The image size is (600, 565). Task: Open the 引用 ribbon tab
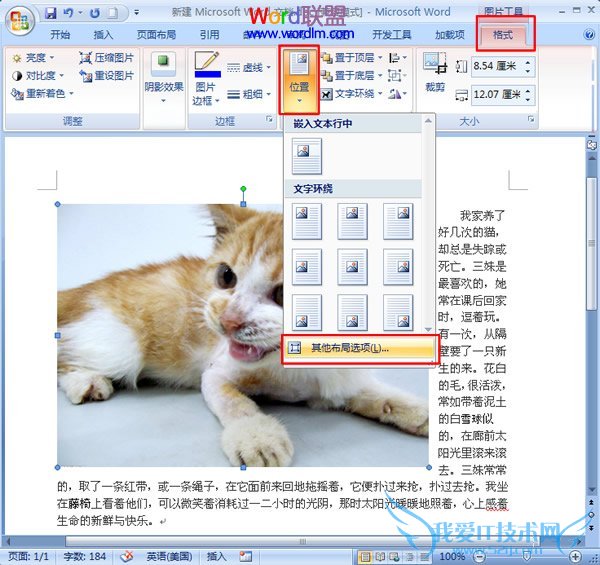coord(210,35)
